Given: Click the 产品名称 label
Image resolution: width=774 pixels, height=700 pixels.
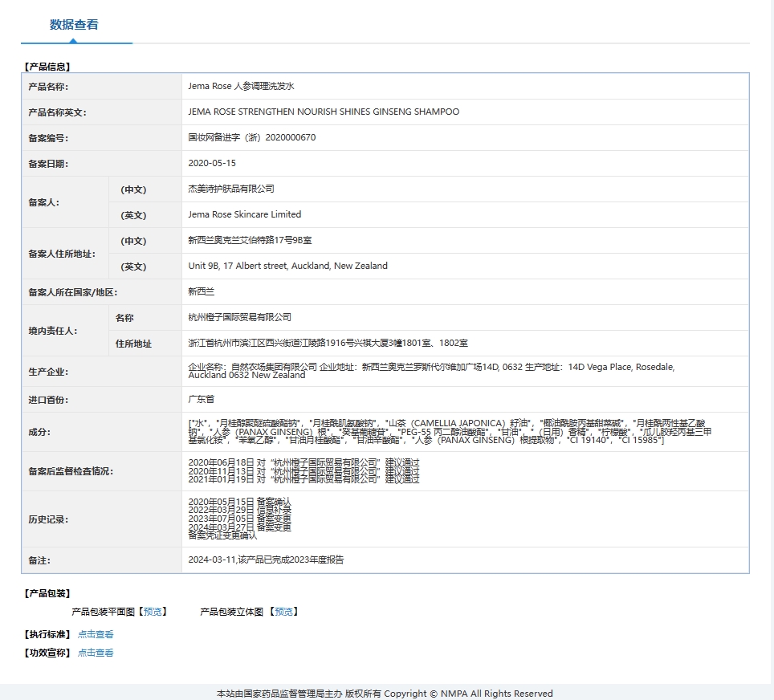Looking at the screenshot, I should click(48, 87).
